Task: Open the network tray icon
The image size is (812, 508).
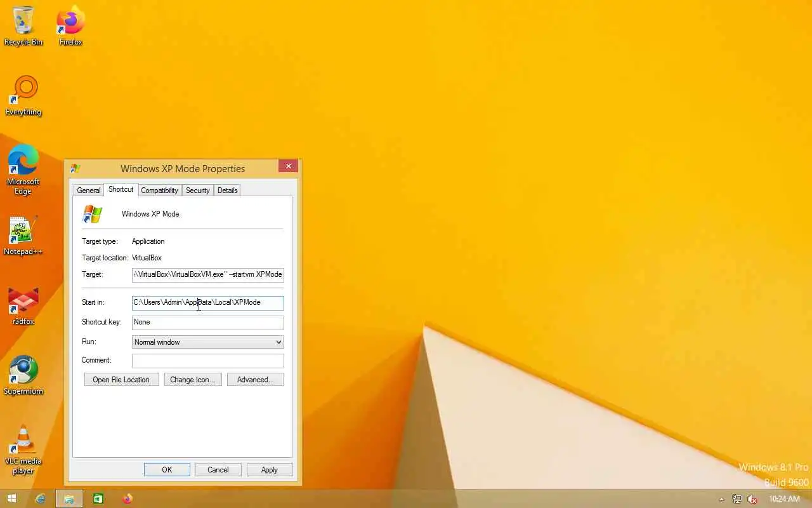Action: (737, 499)
